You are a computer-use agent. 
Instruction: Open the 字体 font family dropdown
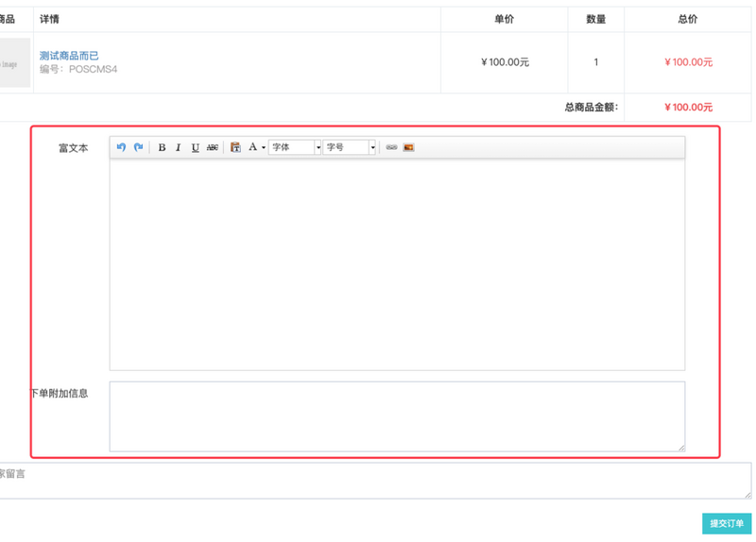295,147
